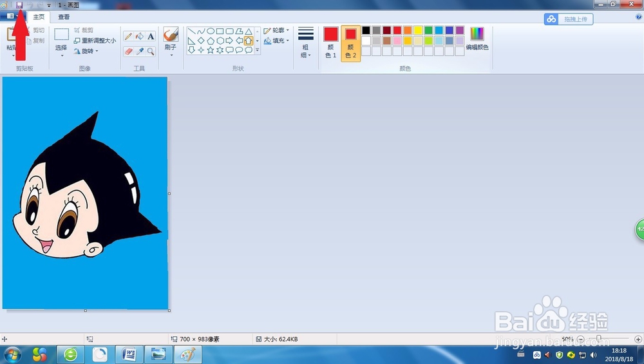Pick the white color swatch
The image size is (644, 364).
point(366,41)
